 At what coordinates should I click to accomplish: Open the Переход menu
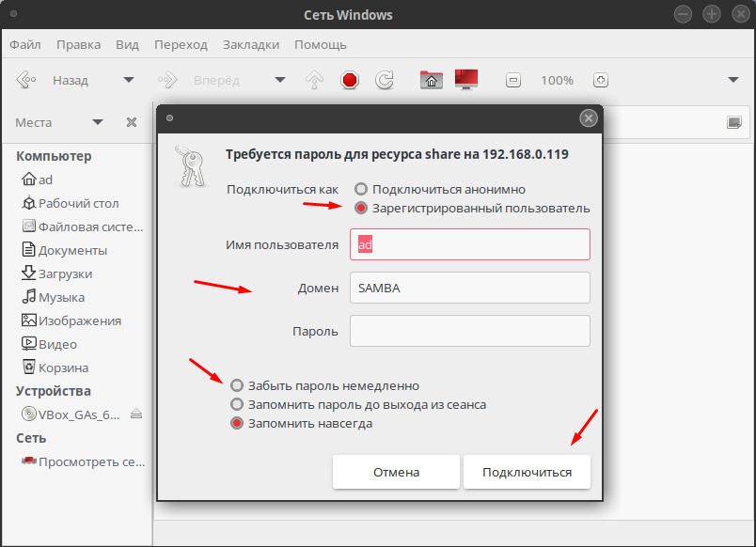181,45
